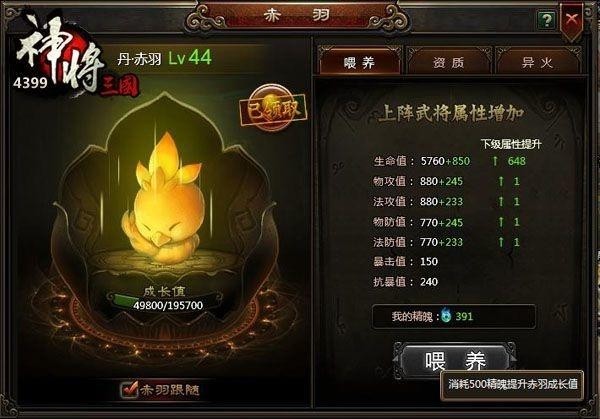This screenshot has width=600, height=419.
Task: Click the large 喂养 feed button
Action: 455,360
